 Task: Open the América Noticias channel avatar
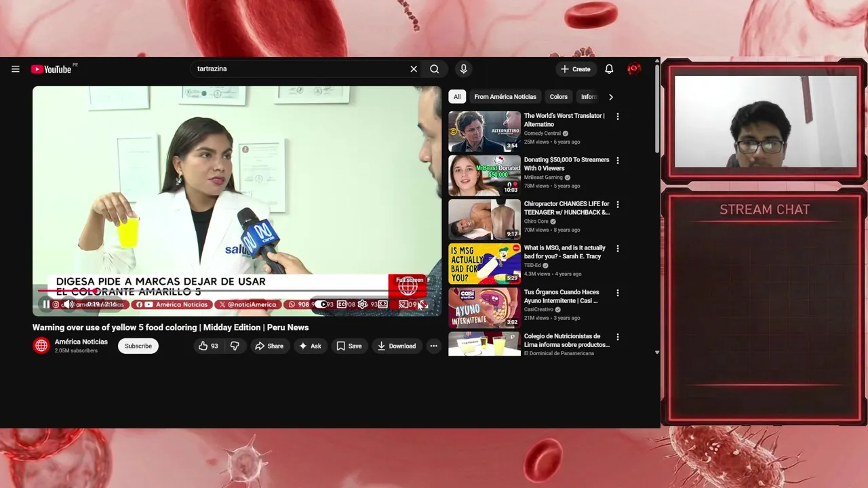tap(41, 346)
